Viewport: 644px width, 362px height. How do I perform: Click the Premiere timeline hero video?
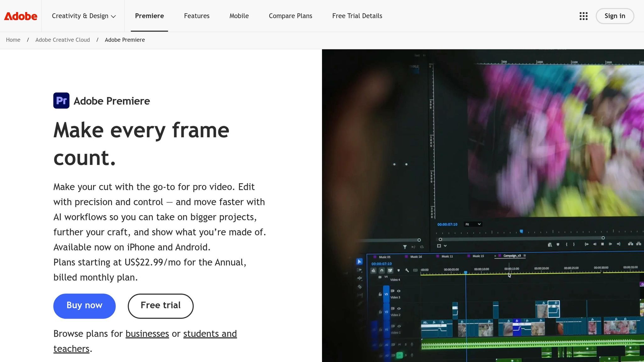point(483,206)
